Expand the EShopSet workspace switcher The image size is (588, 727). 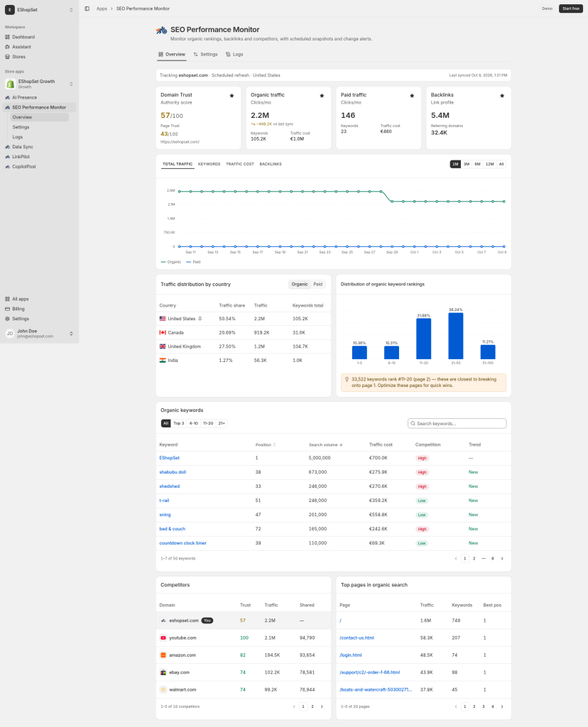point(71,10)
